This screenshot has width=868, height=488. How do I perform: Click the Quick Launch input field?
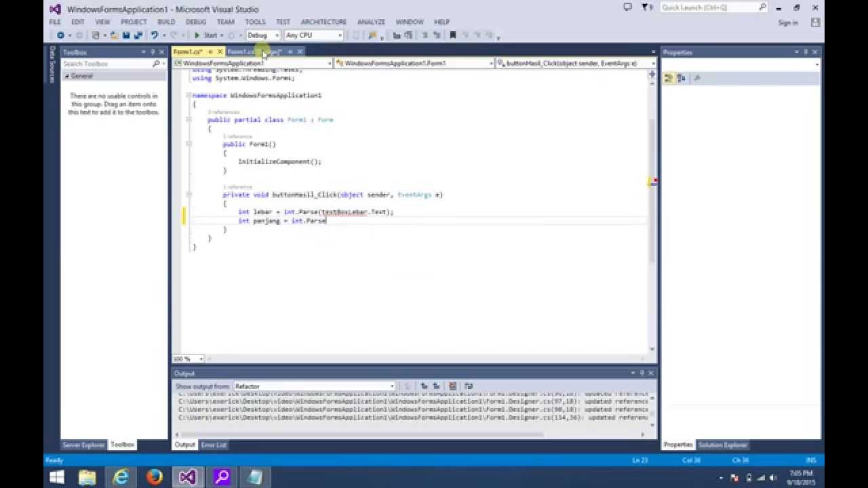pyautogui.click(x=709, y=7)
